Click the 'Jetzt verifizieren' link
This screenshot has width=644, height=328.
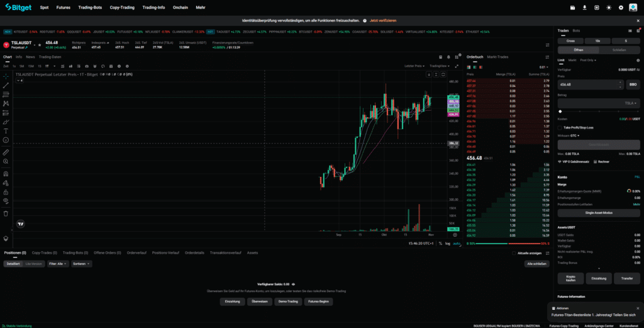point(382,20)
